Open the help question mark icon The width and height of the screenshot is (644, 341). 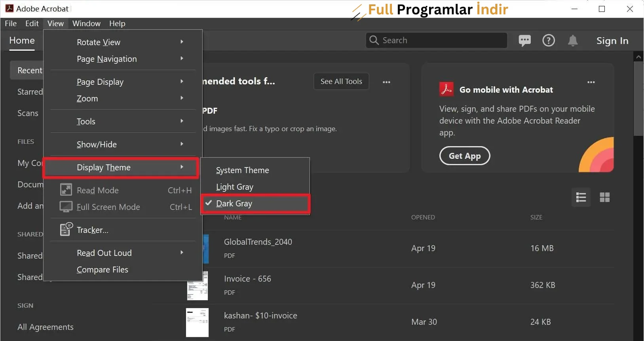tap(549, 40)
